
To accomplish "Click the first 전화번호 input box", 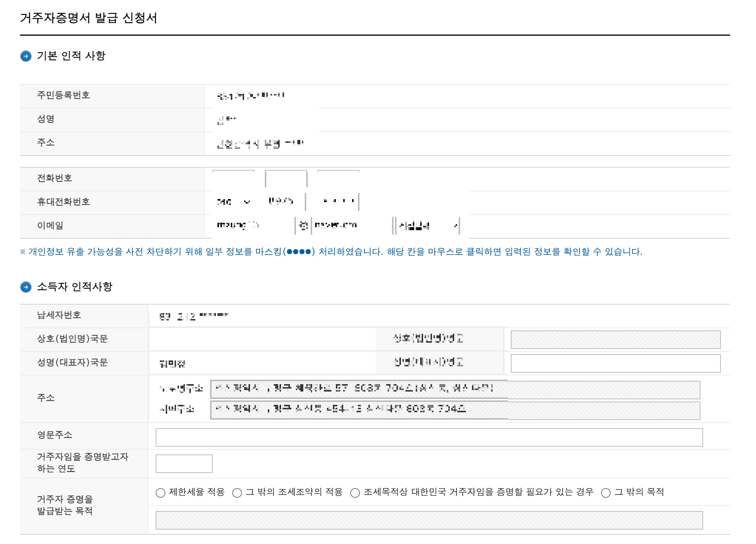I will pyautogui.click(x=233, y=179).
